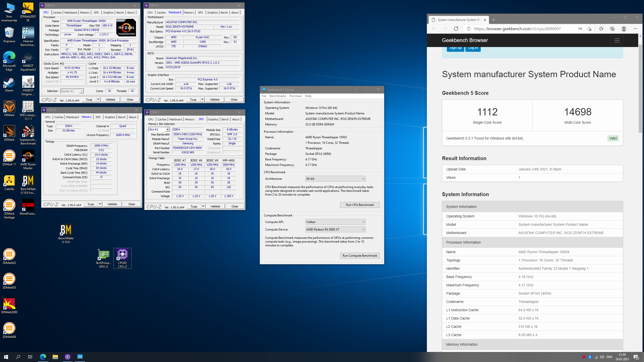This screenshot has height=362, width=644.
Task: Click Run Compute Benchmark button
Action: pos(360,256)
